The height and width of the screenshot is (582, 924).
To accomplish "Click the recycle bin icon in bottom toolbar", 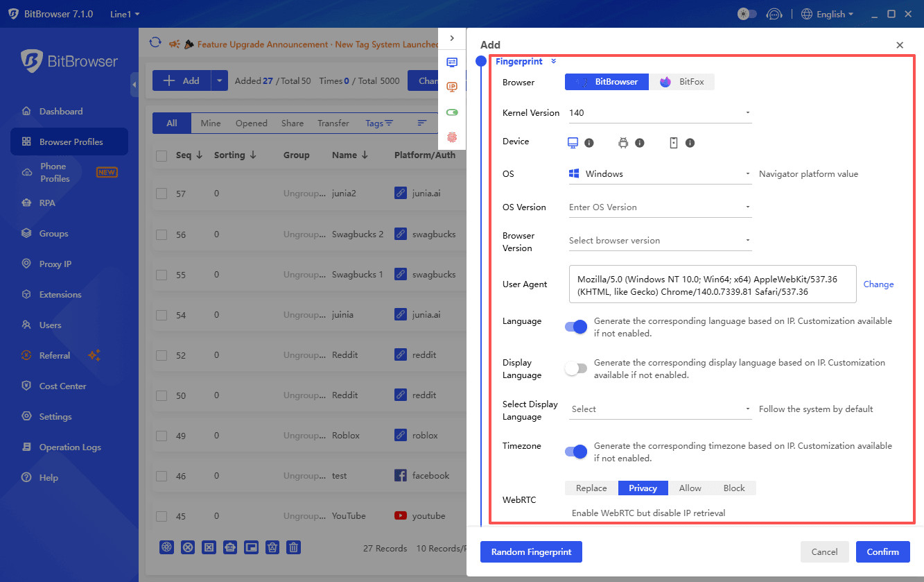I will [x=272, y=547].
